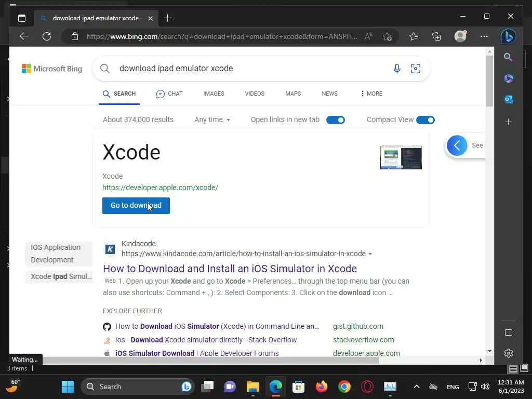Click the taskbar Search box
532x399 pixels.
point(137,387)
